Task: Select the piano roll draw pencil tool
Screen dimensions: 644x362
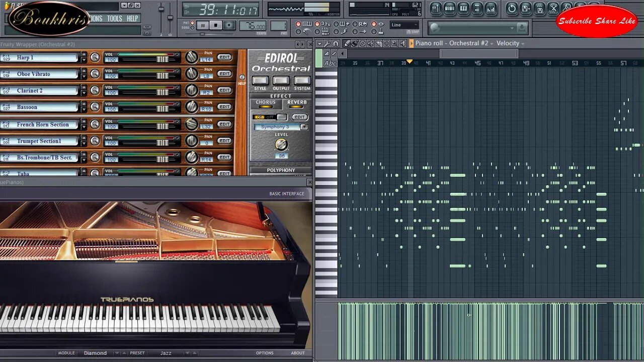Action: 347,43
